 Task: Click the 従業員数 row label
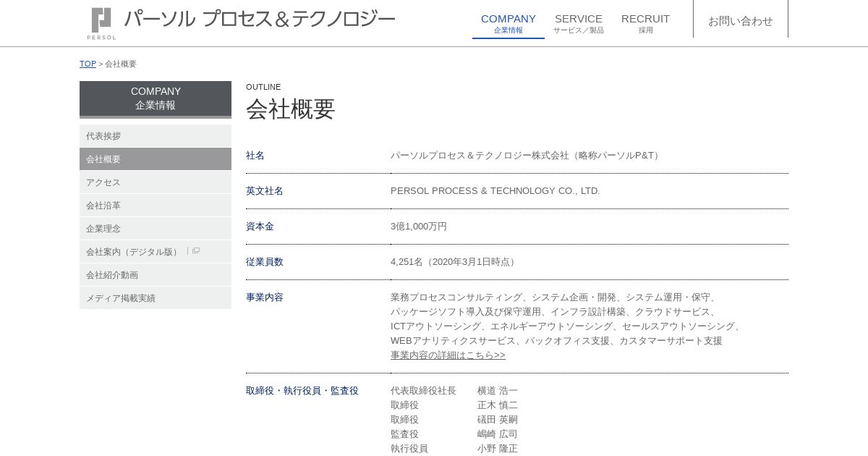(265, 262)
